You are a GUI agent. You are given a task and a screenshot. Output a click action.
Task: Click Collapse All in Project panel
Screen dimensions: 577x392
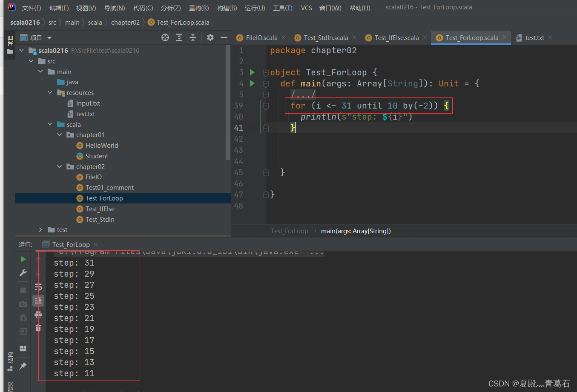[x=193, y=37]
